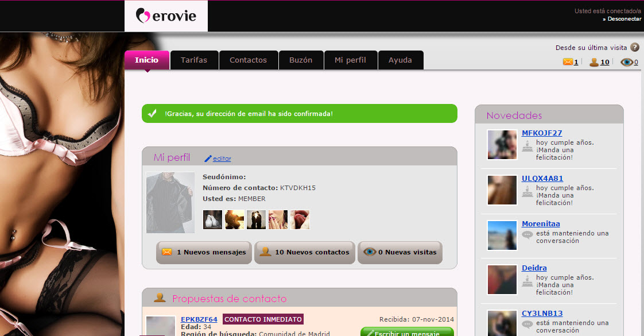The image size is (644, 336).
Task: Click the new visits count 0 link
Action: pyautogui.click(x=636, y=62)
